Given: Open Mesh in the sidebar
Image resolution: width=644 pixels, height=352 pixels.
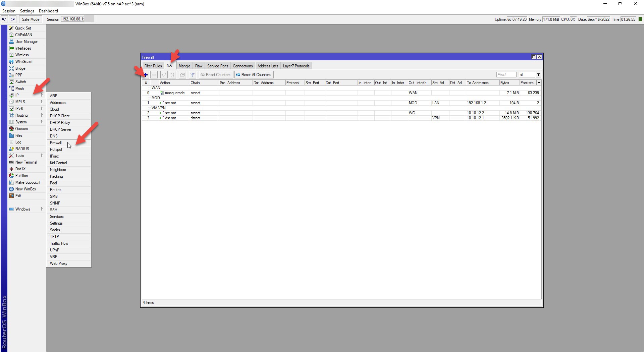Looking at the screenshot, I should pos(26,89).
